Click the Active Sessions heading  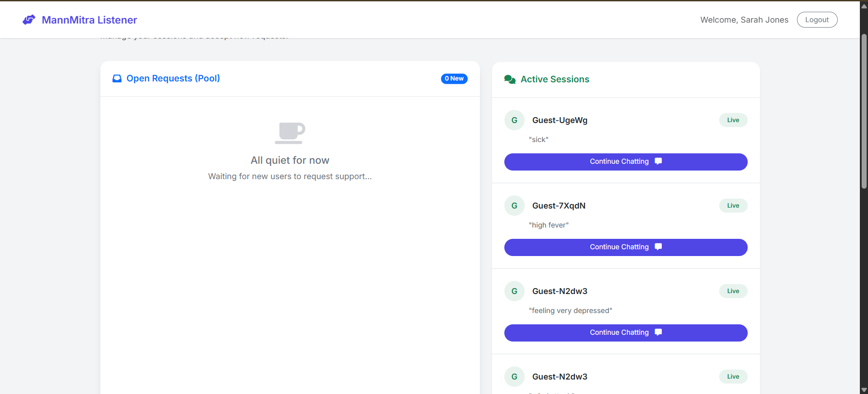pos(555,80)
